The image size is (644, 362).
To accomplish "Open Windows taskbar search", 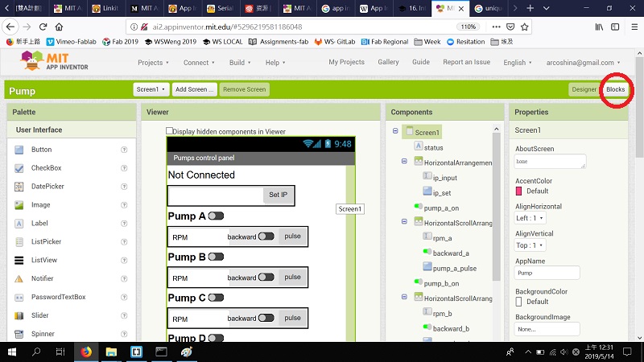I will [36, 352].
